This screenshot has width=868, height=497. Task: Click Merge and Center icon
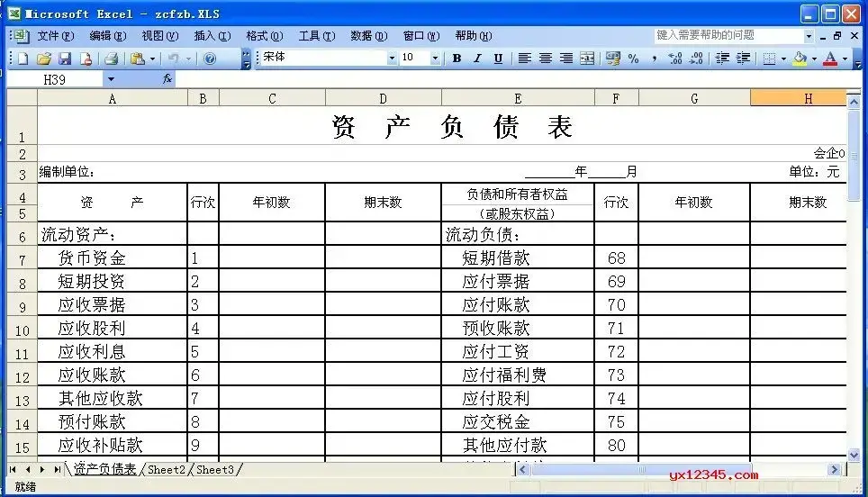(x=587, y=59)
